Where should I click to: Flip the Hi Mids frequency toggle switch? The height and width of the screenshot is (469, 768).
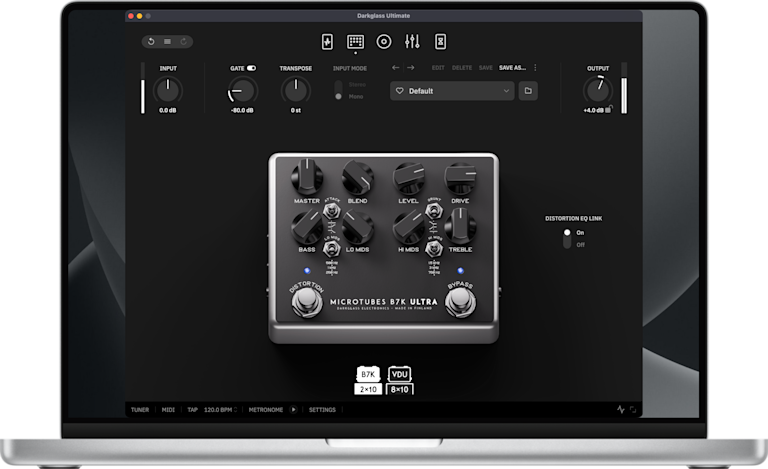(433, 249)
